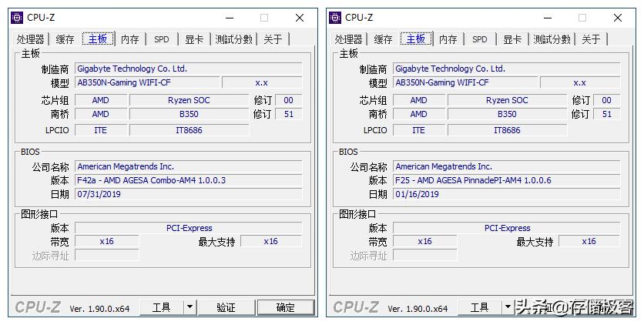Click 工具 button in right window
The image size is (644, 325).
[x=480, y=307]
